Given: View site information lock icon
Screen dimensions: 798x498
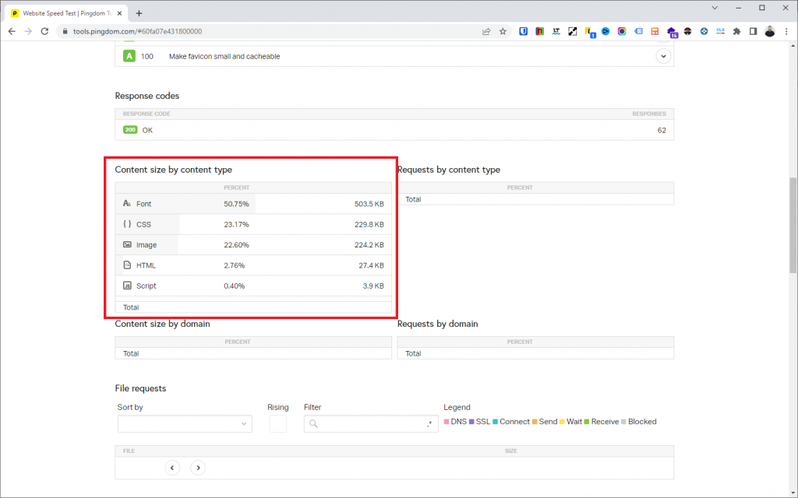Looking at the screenshot, I should tap(65, 31).
